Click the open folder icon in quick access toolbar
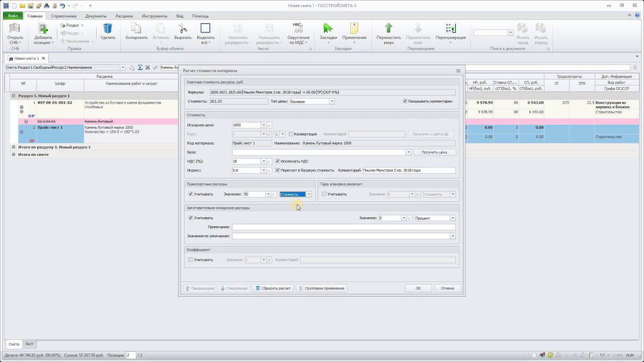 (23, 6)
